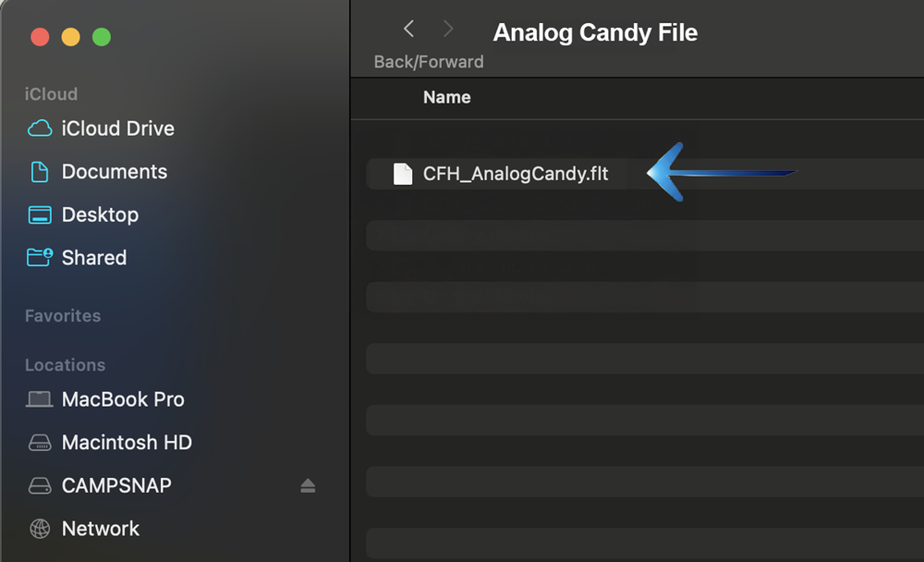
Task: Open the Desktop folder icon
Action: [x=40, y=214]
